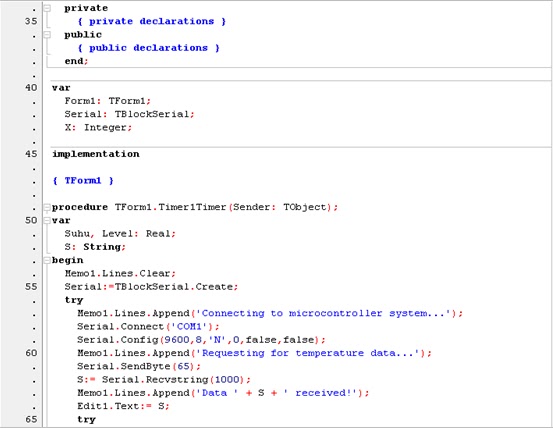Click 'Serial: TBlockSerial;' declaration
The image size is (553, 428).
pyautogui.click(x=129, y=114)
